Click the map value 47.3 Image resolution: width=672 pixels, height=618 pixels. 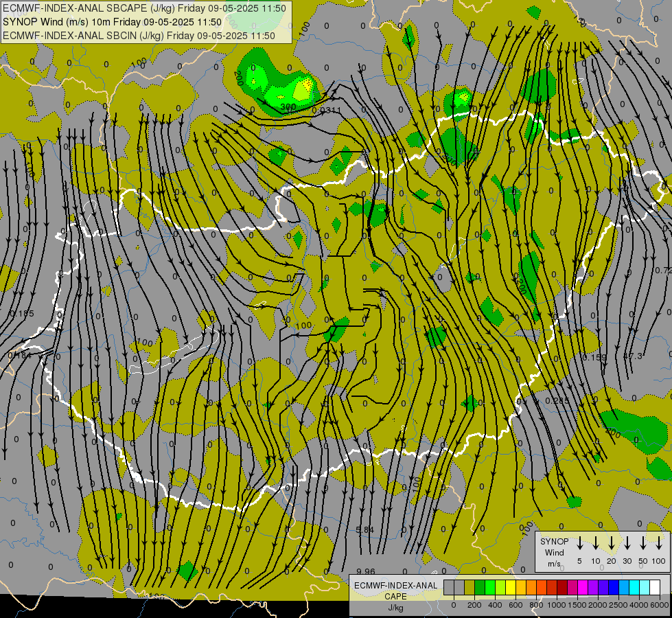(633, 356)
